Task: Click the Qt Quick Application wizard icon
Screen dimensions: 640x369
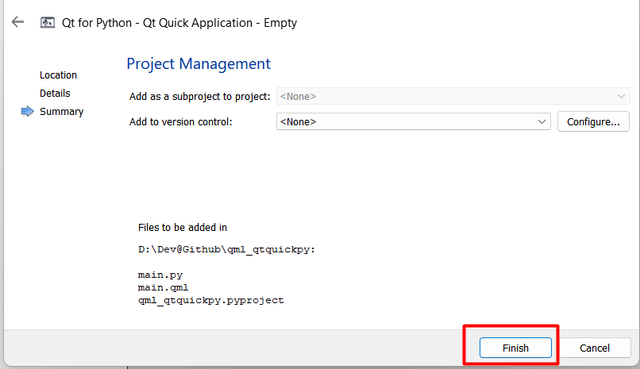Action: click(47, 22)
